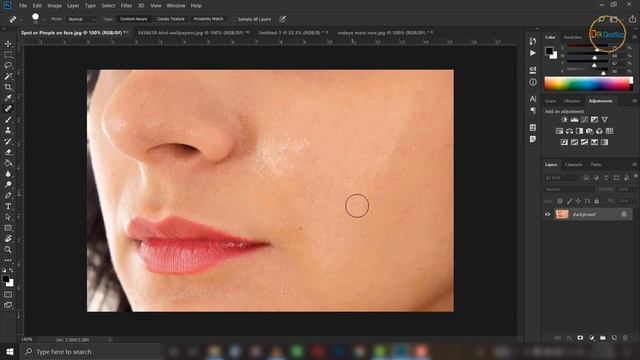Toggle lock image pixels brush icon
Viewport: 640px width, 360px height.
pos(569,201)
